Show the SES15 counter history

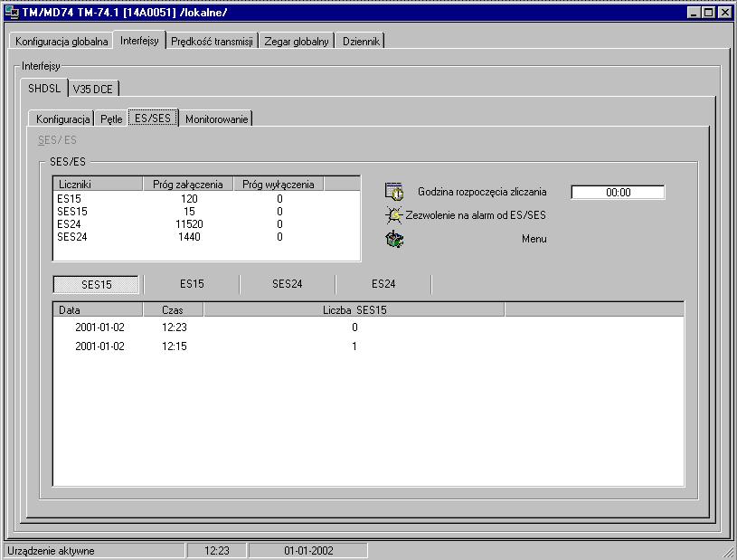[97, 284]
